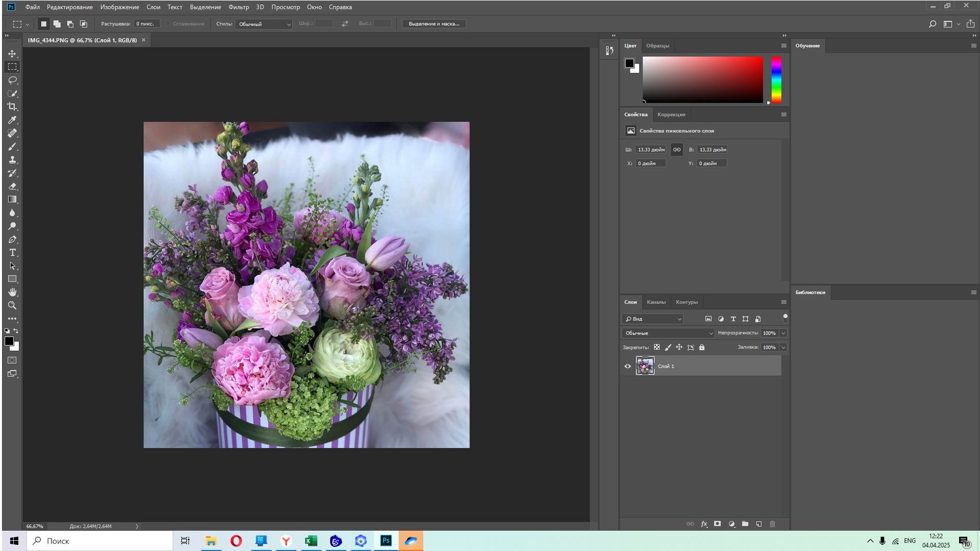This screenshot has height=551, width=980.
Task: Open the Стиль dropdown Обычный
Action: click(x=264, y=24)
